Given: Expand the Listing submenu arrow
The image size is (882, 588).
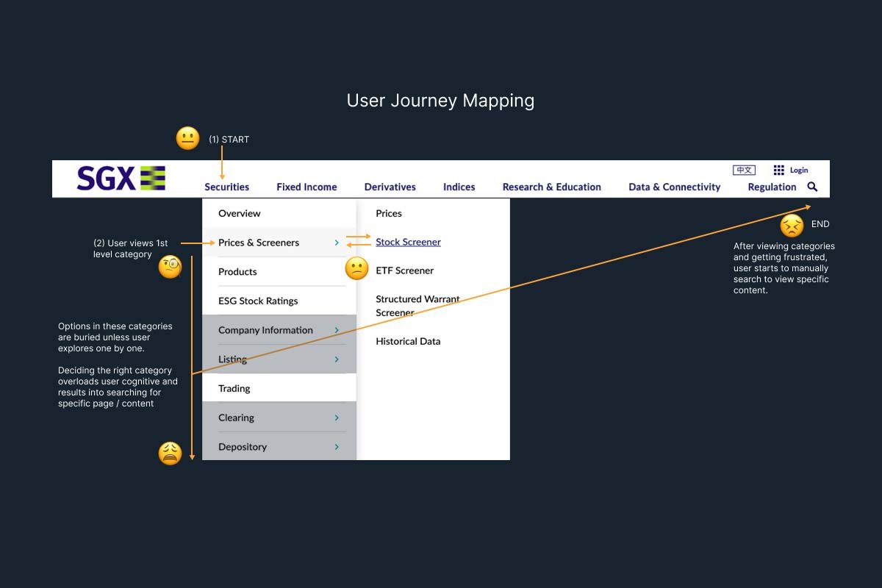Looking at the screenshot, I should (337, 359).
